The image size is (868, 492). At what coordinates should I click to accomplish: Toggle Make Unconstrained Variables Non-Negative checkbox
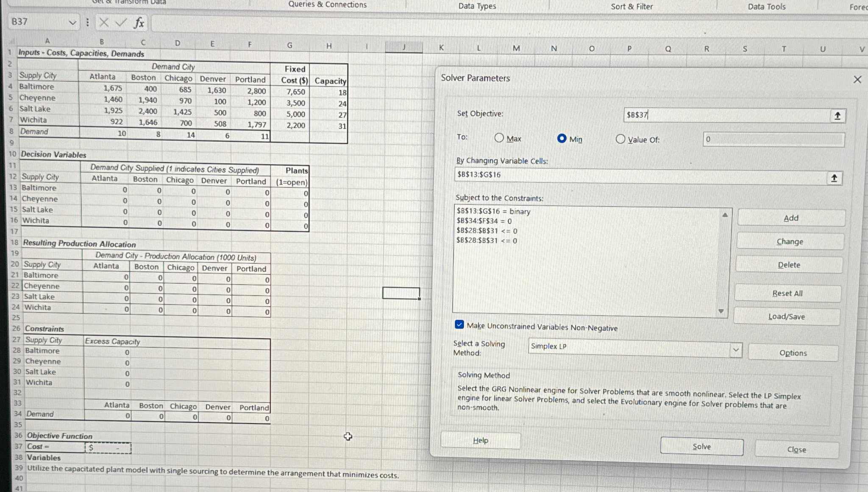(459, 325)
